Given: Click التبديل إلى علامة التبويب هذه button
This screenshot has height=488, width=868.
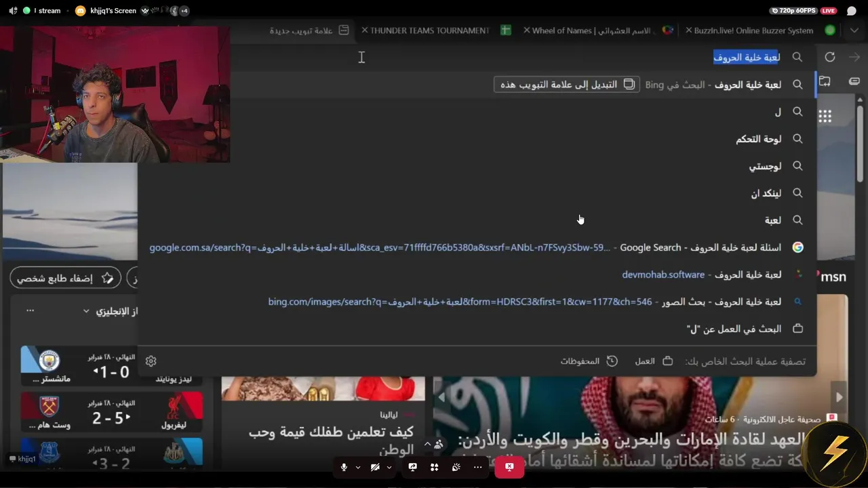Looking at the screenshot, I should 567,85.
